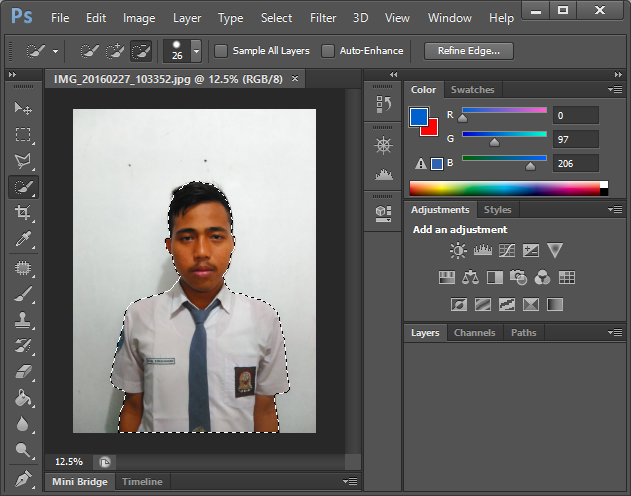
Task: Open the Navigator panel icon
Action: click(x=384, y=145)
